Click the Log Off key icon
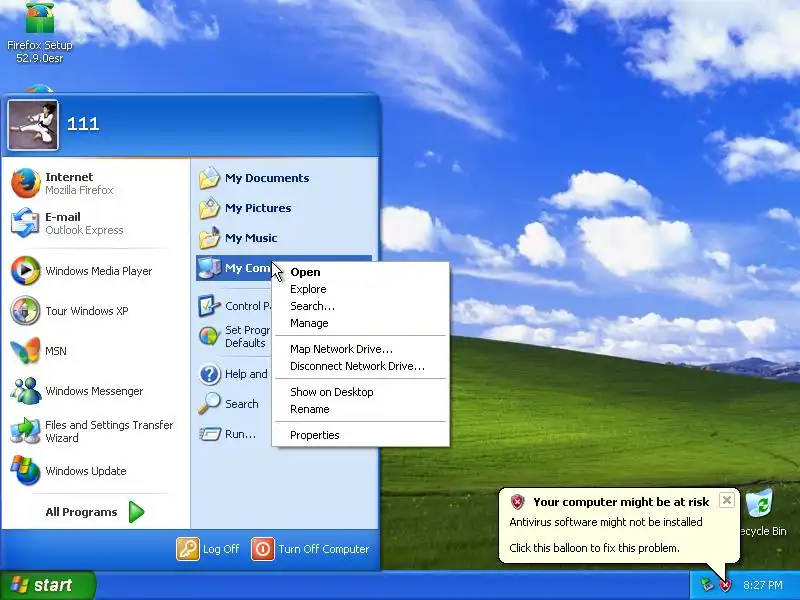Image resolution: width=800 pixels, height=600 pixels. point(188,549)
